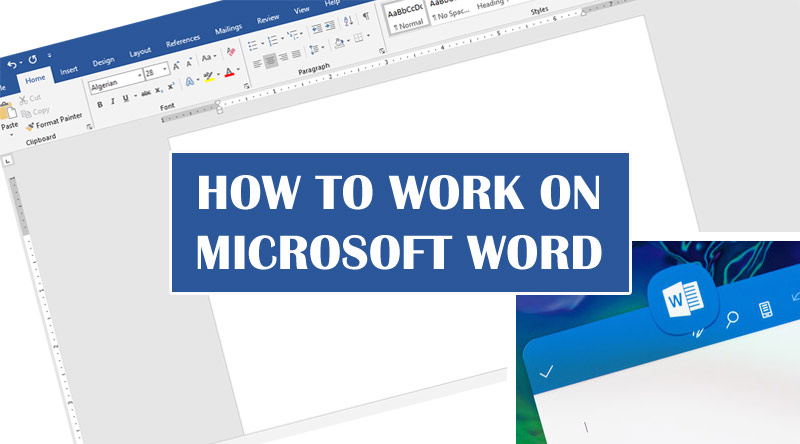This screenshot has width=800, height=444.
Task: Click the Decrease Indent icon
Action: [x=317, y=28]
